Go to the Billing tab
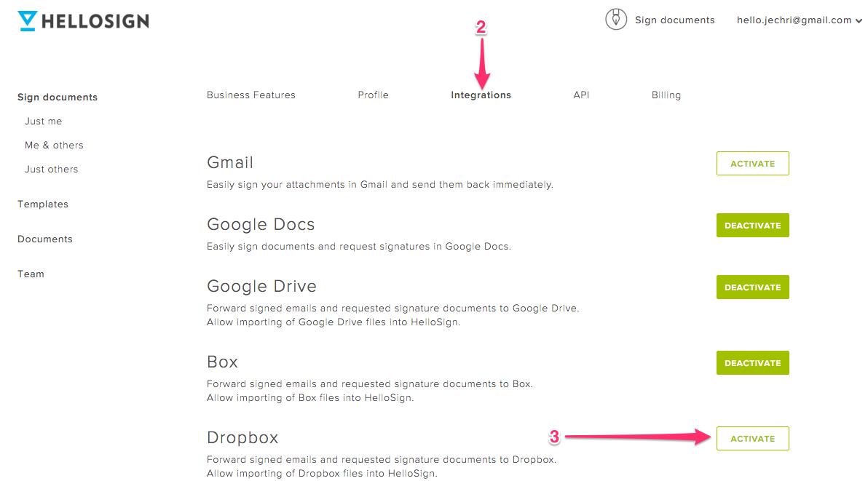The width and height of the screenshot is (868, 481). 666,95
